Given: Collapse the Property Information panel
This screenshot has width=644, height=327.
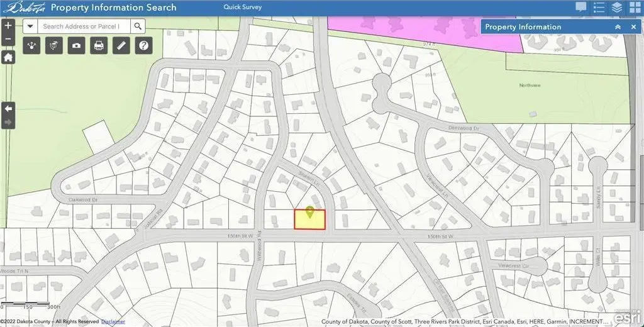Looking at the screenshot, I should (x=618, y=27).
